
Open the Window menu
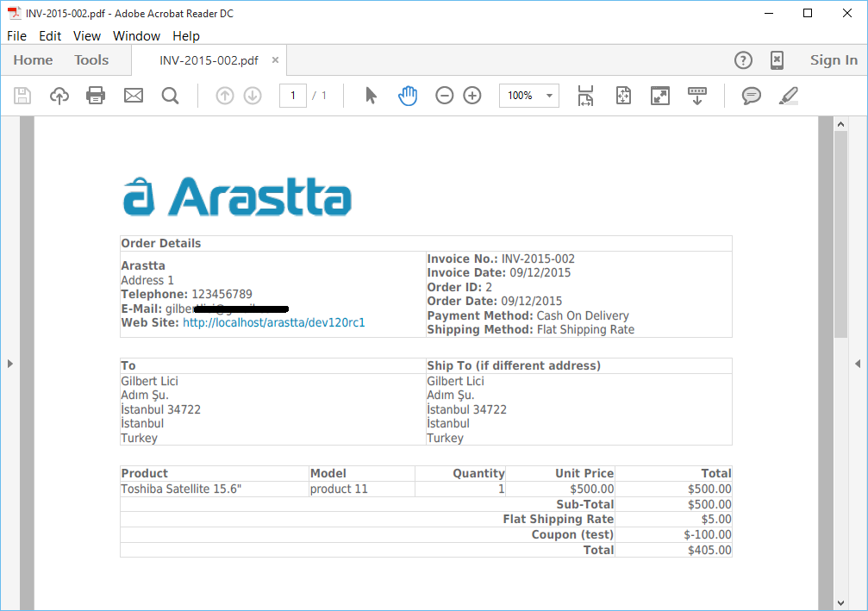point(136,36)
